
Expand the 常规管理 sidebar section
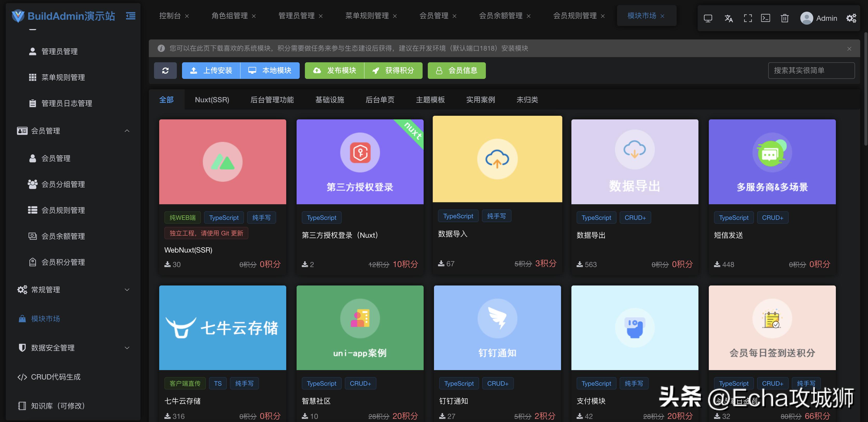pyautogui.click(x=73, y=289)
